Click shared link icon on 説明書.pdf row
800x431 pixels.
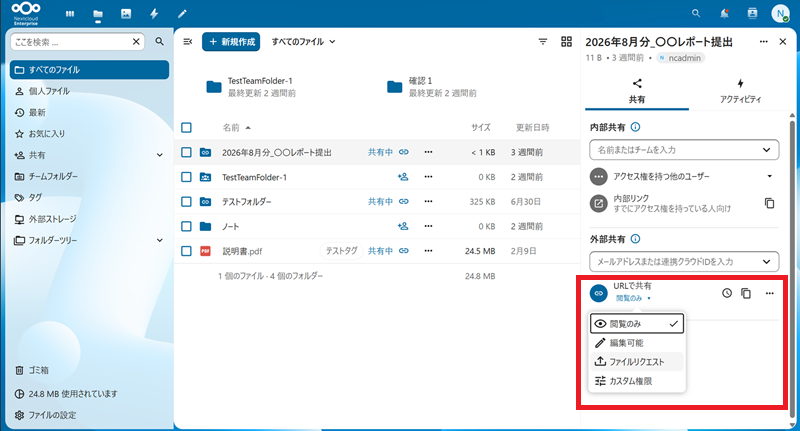click(x=404, y=251)
